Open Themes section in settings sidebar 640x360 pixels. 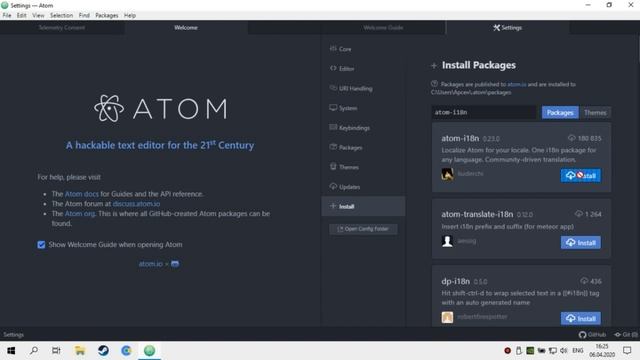[364, 167]
